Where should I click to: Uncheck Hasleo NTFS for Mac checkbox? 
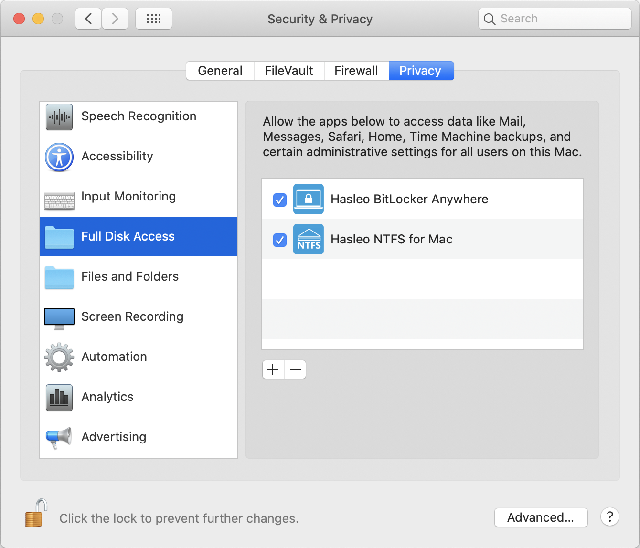[x=280, y=240]
